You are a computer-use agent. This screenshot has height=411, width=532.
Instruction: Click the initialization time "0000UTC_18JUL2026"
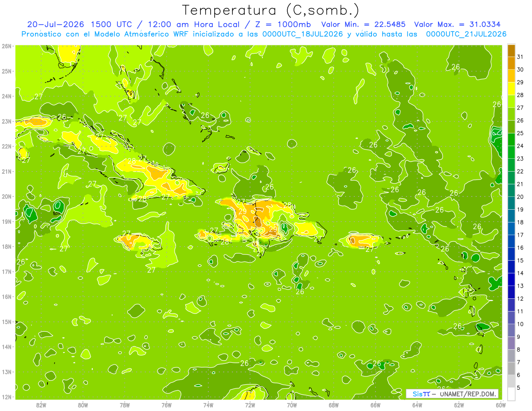click(303, 34)
